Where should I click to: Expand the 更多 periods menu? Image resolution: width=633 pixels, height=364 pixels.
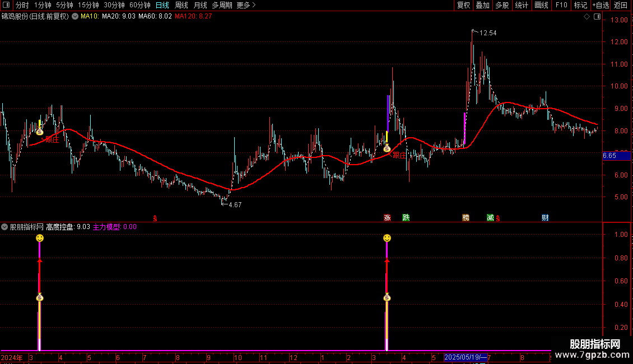tap(246, 5)
